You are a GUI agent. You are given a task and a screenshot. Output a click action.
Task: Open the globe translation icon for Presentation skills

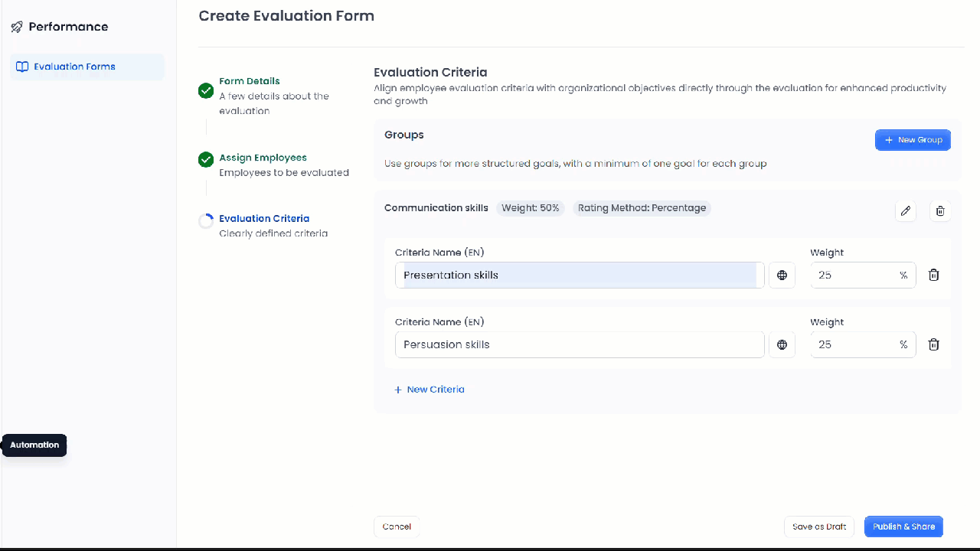[x=782, y=275]
